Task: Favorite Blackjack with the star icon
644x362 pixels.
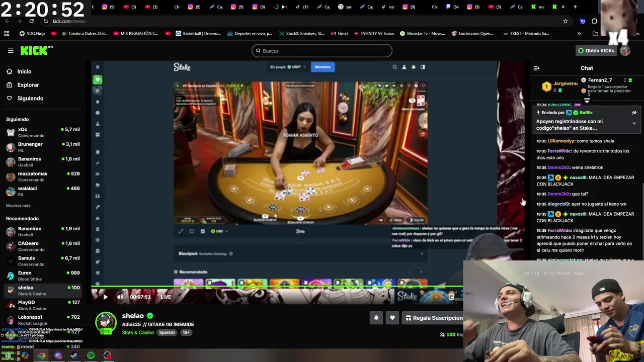Action: point(231,254)
